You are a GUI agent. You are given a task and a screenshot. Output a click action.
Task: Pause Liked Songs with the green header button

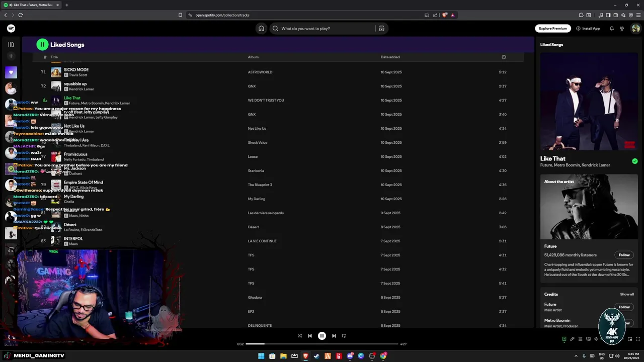[42, 45]
